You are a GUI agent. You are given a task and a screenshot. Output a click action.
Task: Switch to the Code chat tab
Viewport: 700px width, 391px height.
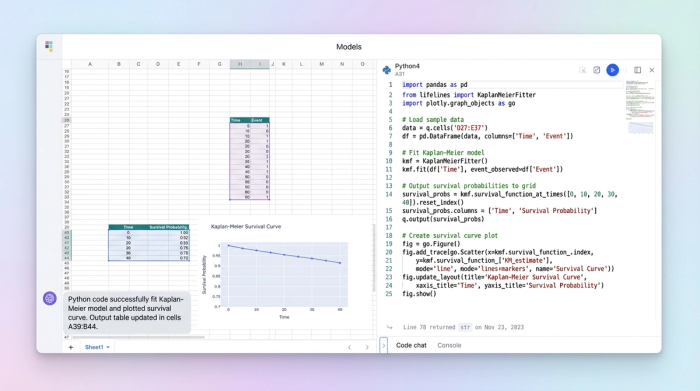point(411,345)
